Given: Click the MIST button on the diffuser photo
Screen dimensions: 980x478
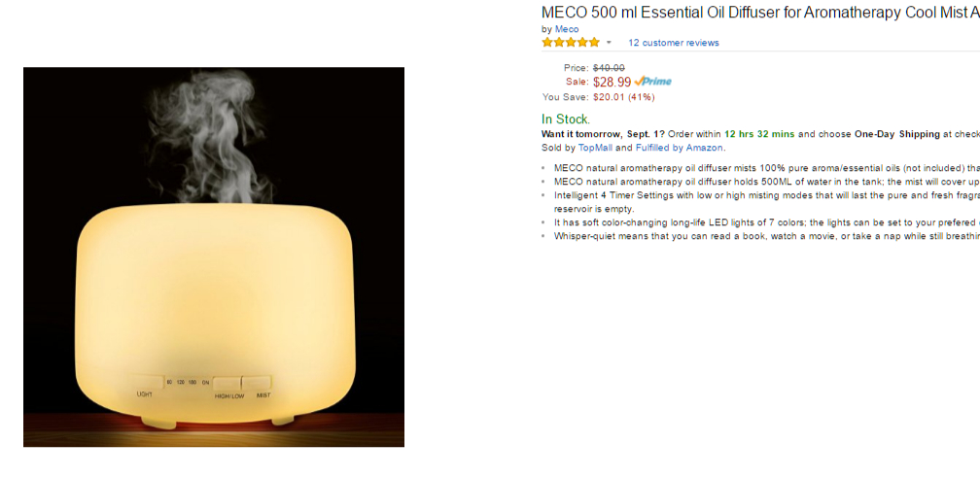Looking at the screenshot, I should click(x=257, y=383).
